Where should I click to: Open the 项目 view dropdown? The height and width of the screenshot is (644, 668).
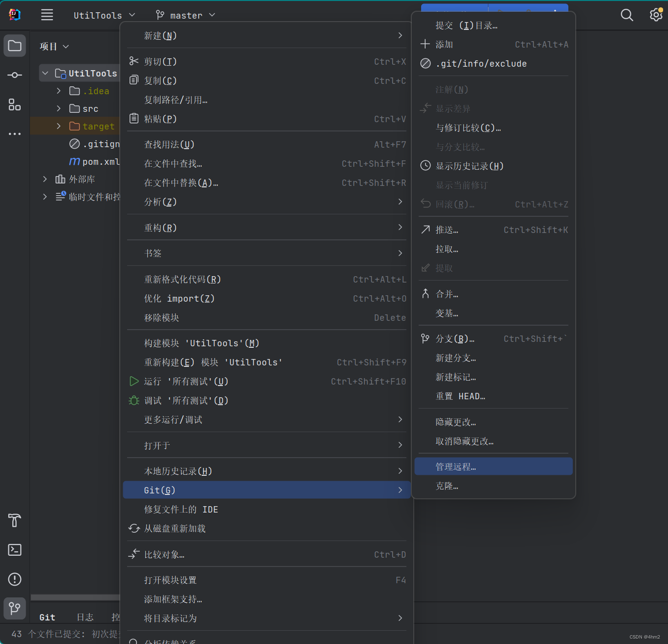[54, 46]
